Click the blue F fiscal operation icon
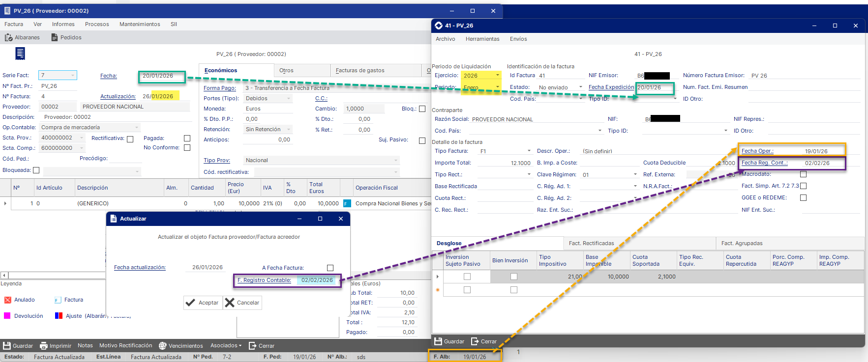Viewport: 868px width, 362px height. 347,203
